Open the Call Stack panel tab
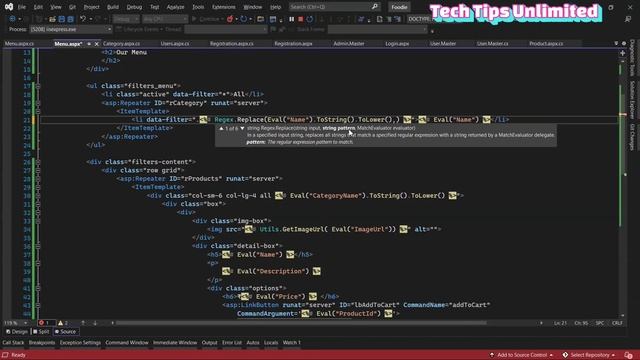The image size is (640, 360). [x=13, y=343]
